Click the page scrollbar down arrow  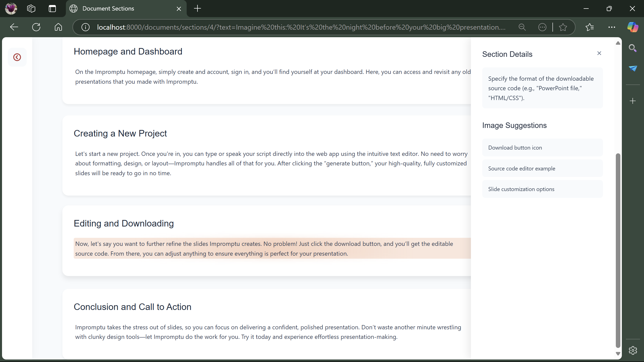coord(618,354)
